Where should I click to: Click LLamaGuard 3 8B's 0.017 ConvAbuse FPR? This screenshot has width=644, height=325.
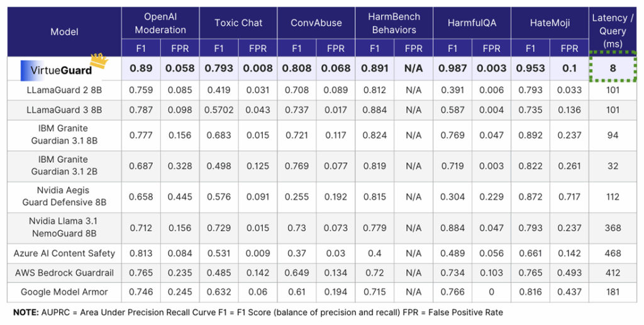click(336, 110)
